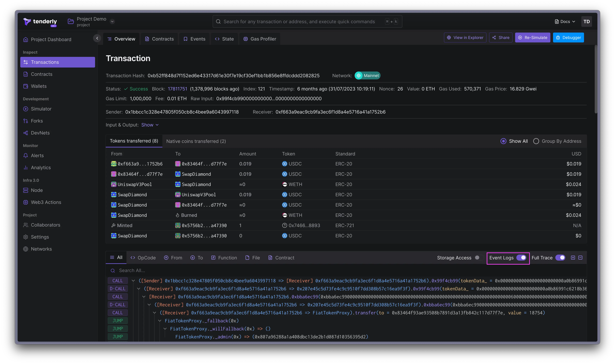615x364 pixels.
Task: Click the Node sidebar icon
Action: coord(26,190)
